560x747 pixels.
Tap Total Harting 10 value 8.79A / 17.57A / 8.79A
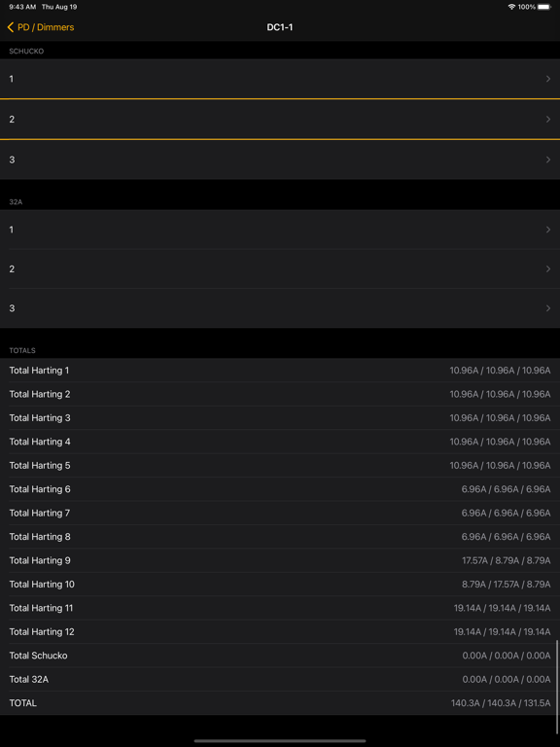pos(507,585)
